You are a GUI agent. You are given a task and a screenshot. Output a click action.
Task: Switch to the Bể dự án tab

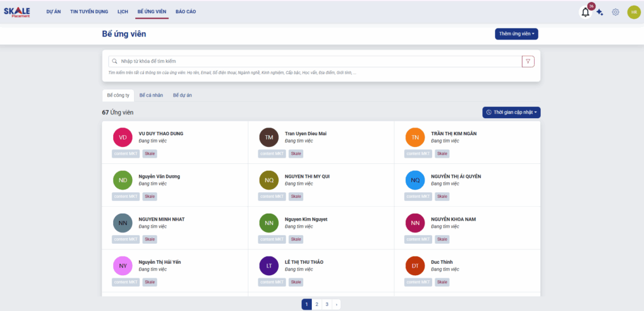pos(182,95)
